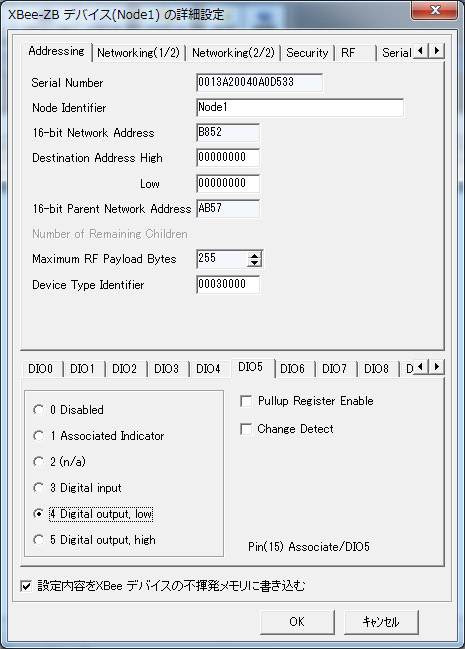This screenshot has height=649, width=465.
Task: Click the Pin(15) Associate/DIO5 label
Action: [x=309, y=547]
